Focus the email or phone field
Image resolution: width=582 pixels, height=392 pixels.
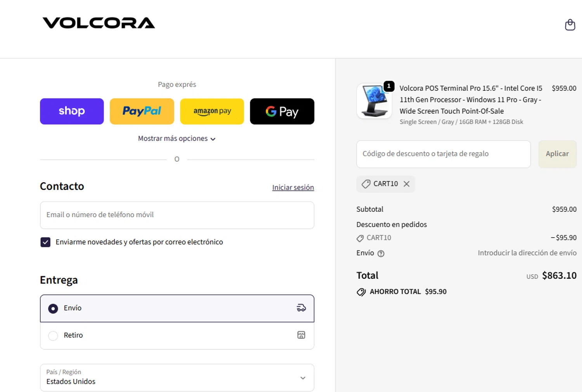coord(177,215)
